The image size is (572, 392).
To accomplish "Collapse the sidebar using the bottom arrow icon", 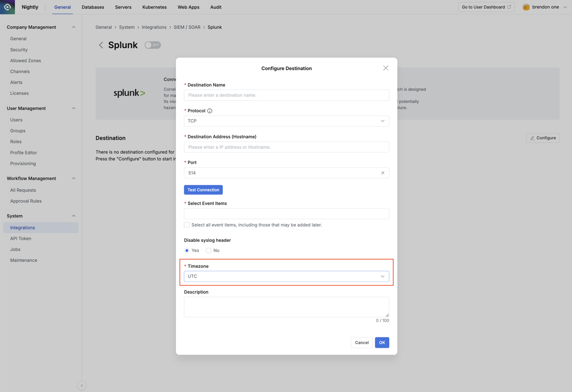I will (x=82, y=385).
